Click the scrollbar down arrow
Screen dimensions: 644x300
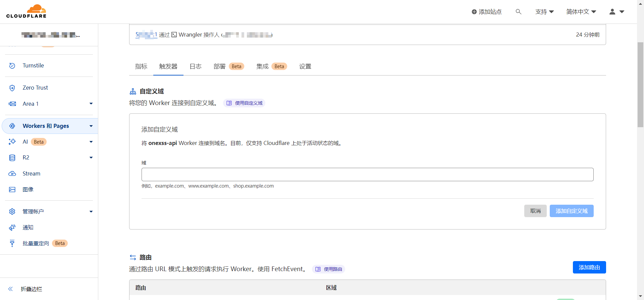point(640,297)
